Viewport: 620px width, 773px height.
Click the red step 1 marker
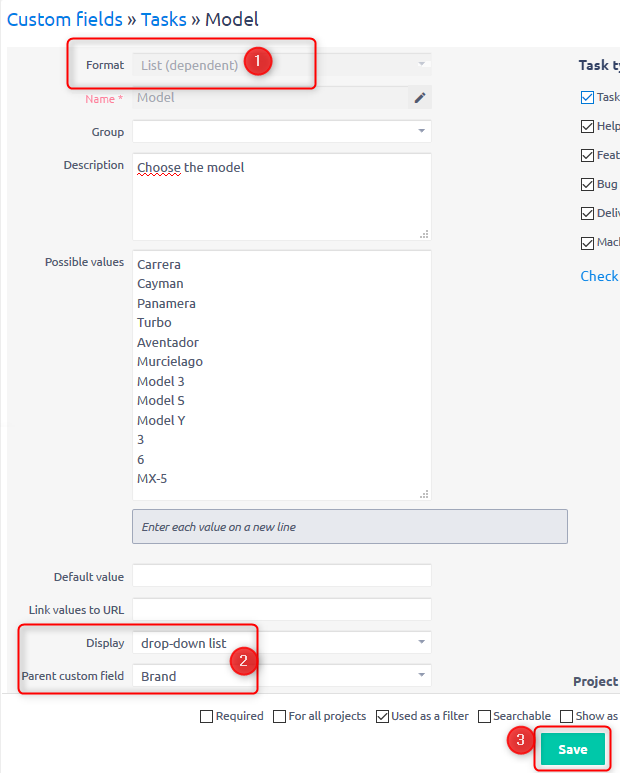click(x=257, y=61)
